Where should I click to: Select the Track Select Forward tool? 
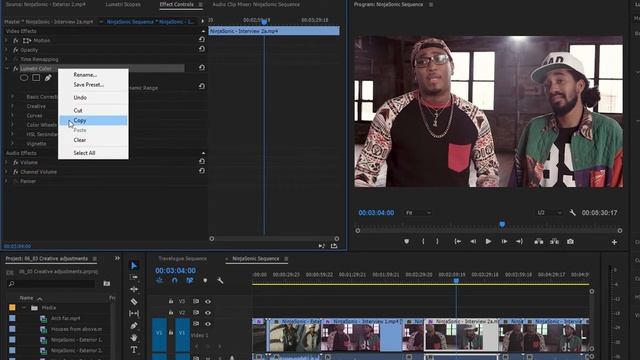click(x=134, y=277)
